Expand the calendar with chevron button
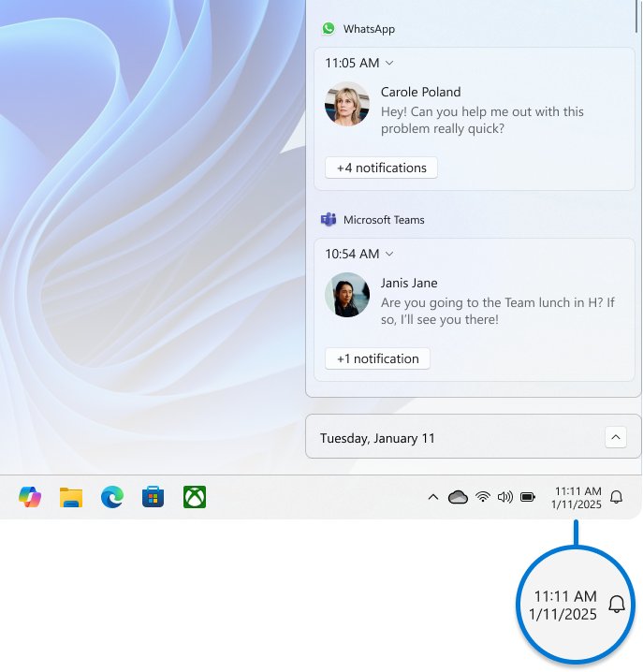The width and height of the screenshot is (643, 672). [x=616, y=437]
